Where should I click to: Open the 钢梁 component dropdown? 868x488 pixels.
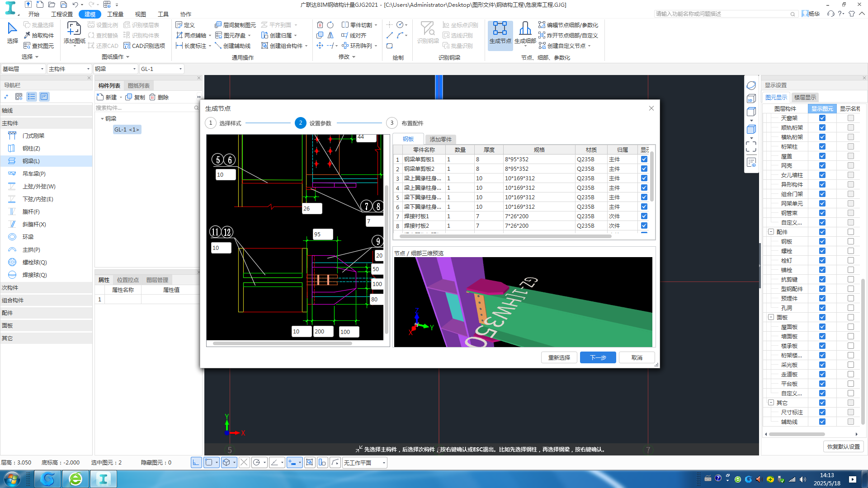point(115,69)
